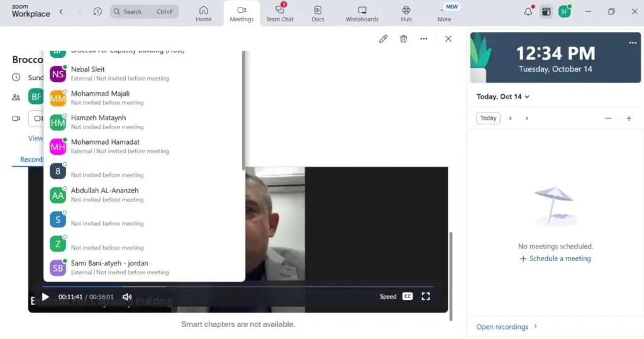
Task: Open the notifications bell icon
Action: point(528,12)
